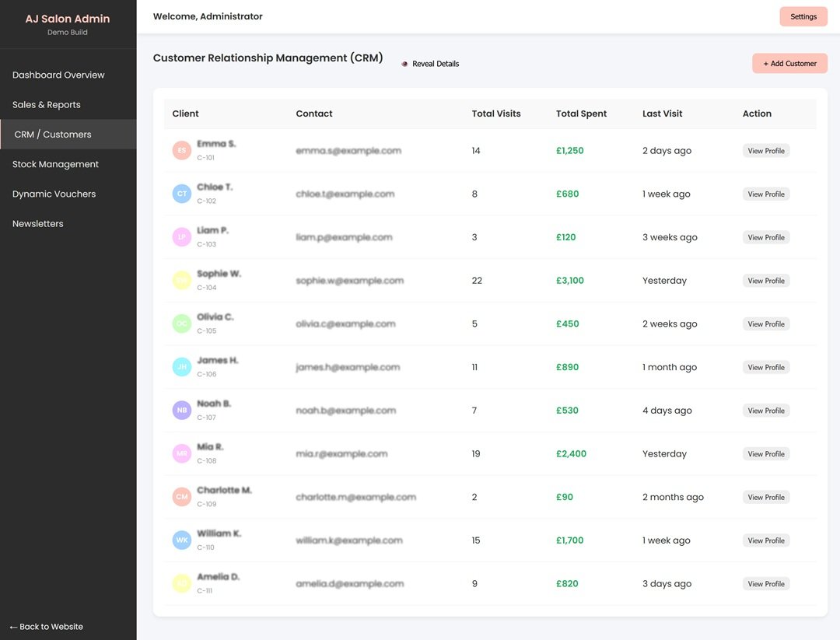The height and width of the screenshot is (640, 840).
Task: Click £2,400 total spent value
Action: [571, 454]
